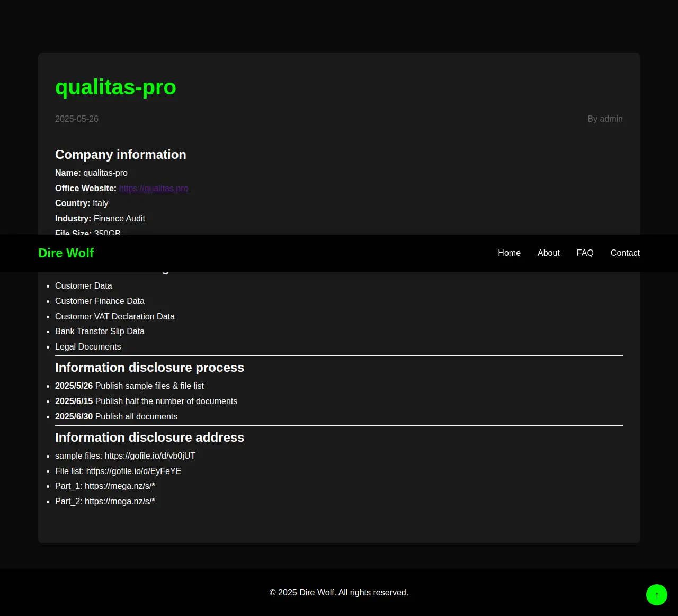This screenshot has width=678, height=616.
Task: Click the green scroll-to-top arrow button
Action: [x=656, y=595]
